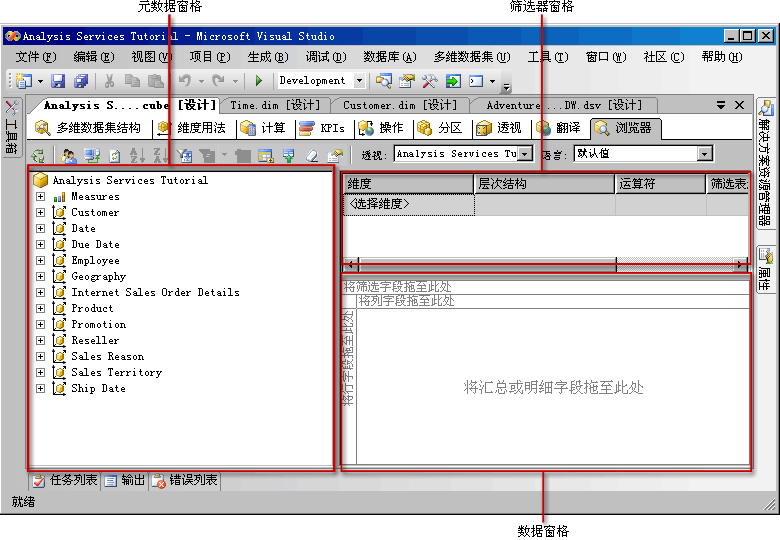Click the Copy toolbar icon
780x540 pixels.
(132, 81)
